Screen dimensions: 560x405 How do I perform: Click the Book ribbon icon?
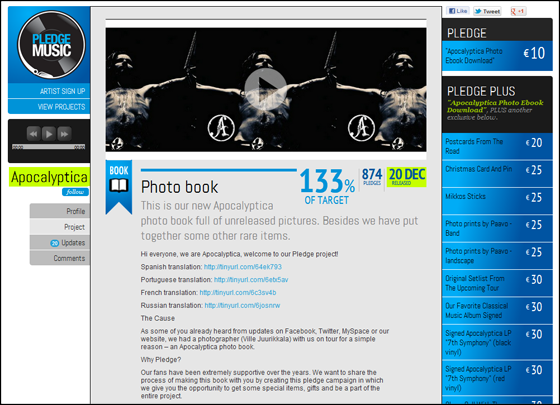[x=119, y=186]
